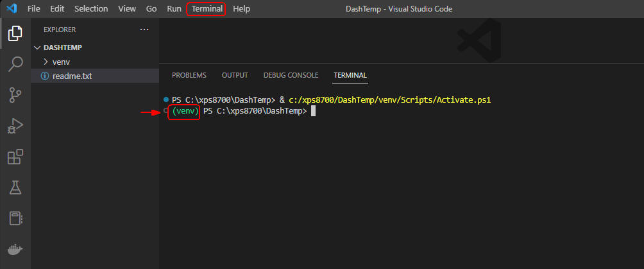The height and width of the screenshot is (269, 644).
Task: Click the blue command status dot
Action: [x=166, y=100]
